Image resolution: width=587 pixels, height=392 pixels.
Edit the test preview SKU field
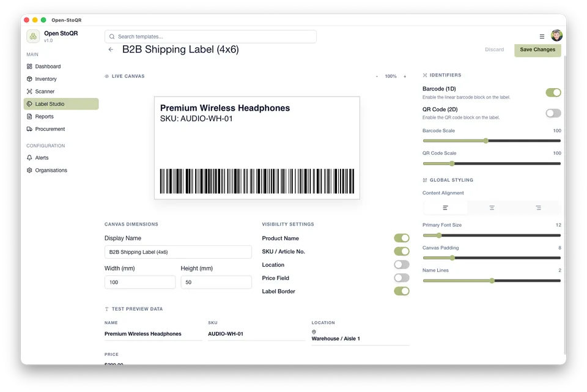[256, 334]
